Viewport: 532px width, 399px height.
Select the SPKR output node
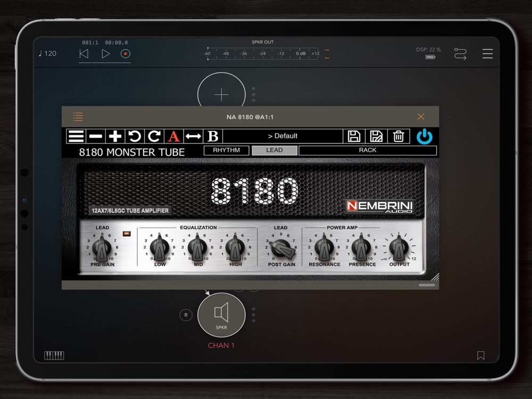[x=221, y=315]
